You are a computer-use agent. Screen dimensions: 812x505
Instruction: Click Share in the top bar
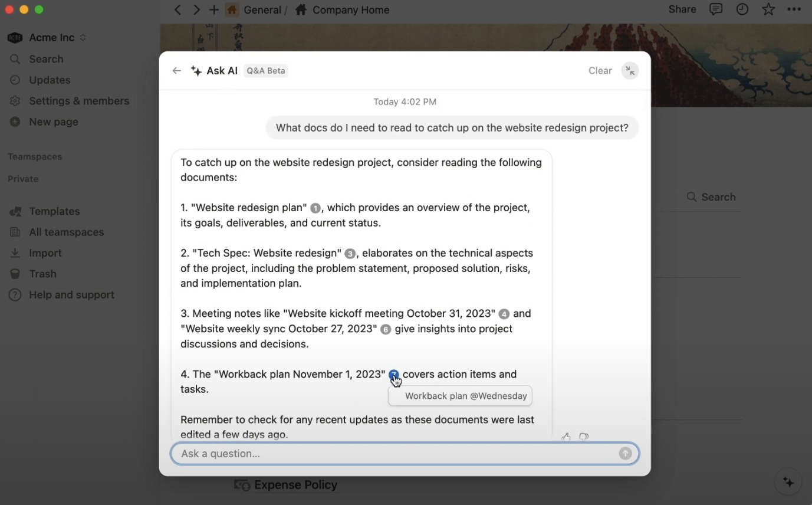tap(682, 9)
